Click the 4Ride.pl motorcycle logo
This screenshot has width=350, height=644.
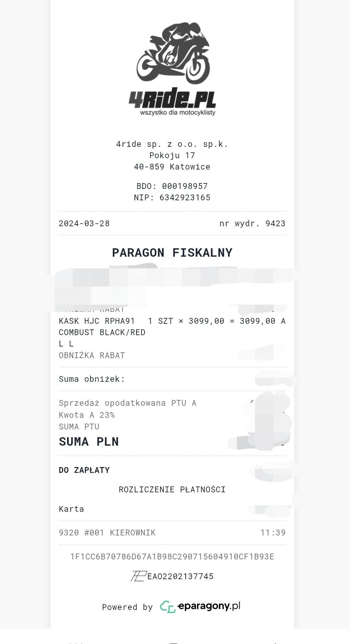coord(172,69)
